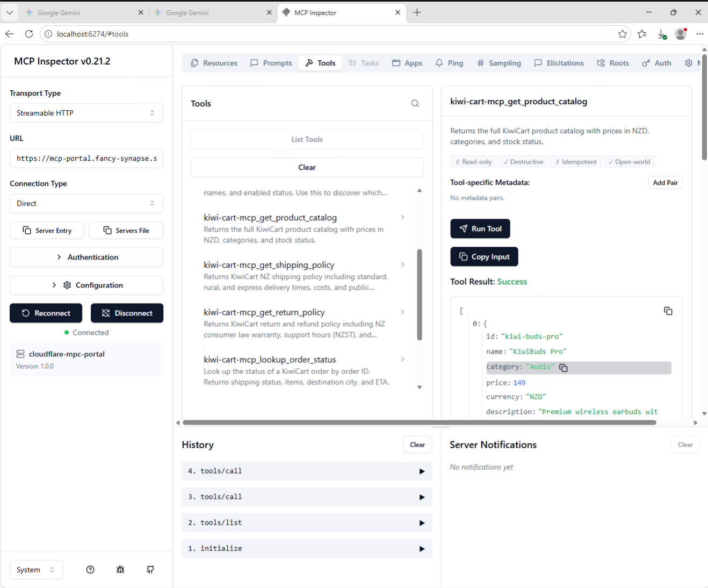Expand the Configuration section
The height and width of the screenshot is (588, 708).
coord(86,285)
